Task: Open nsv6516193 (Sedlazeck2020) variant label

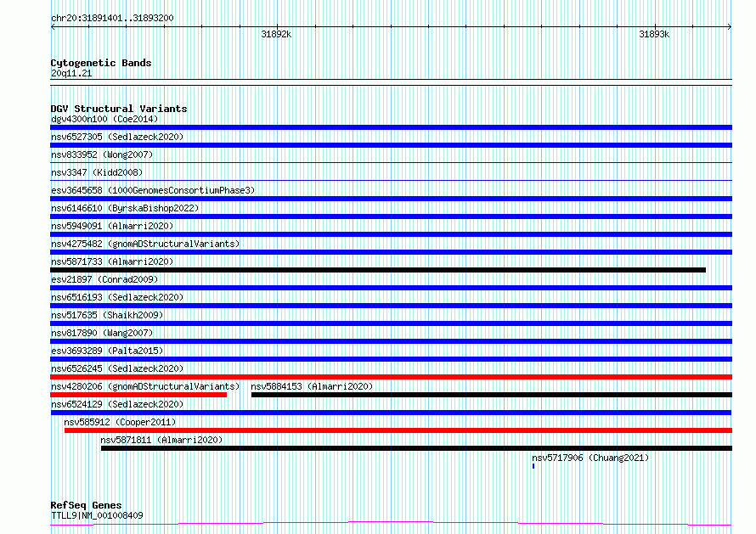Action: [x=117, y=297]
